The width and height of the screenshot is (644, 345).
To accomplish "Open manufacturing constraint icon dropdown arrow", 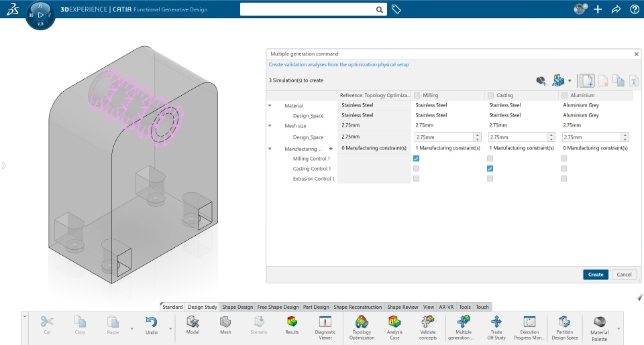I will click(x=570, y=81).
